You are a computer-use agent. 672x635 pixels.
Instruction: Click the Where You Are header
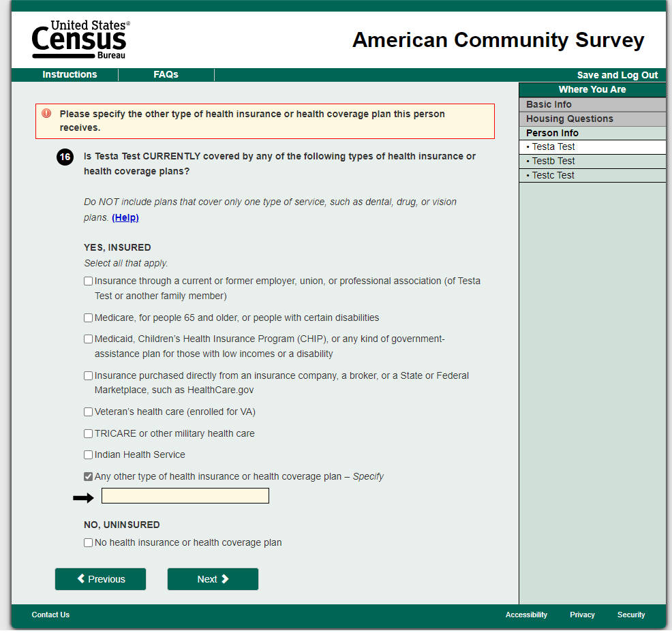pyautogui.click(x=592, y=89)
